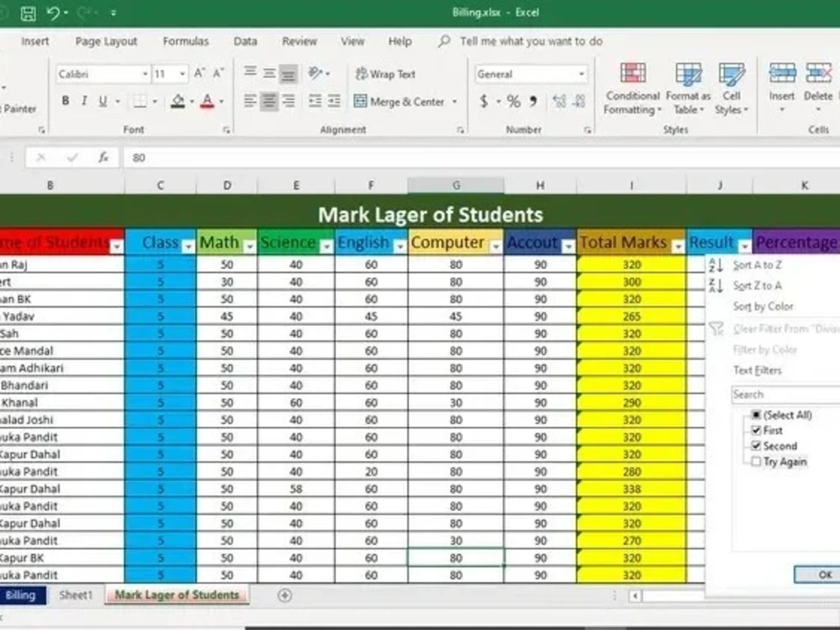
Task: Open the Font name Calibri dropdown
Action: coord(144,74)
